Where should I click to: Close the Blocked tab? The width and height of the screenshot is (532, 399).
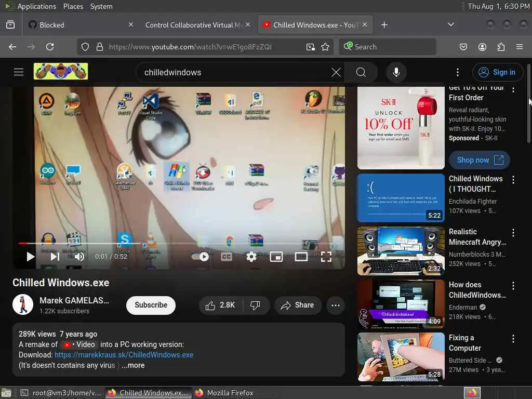pos(130,24)
